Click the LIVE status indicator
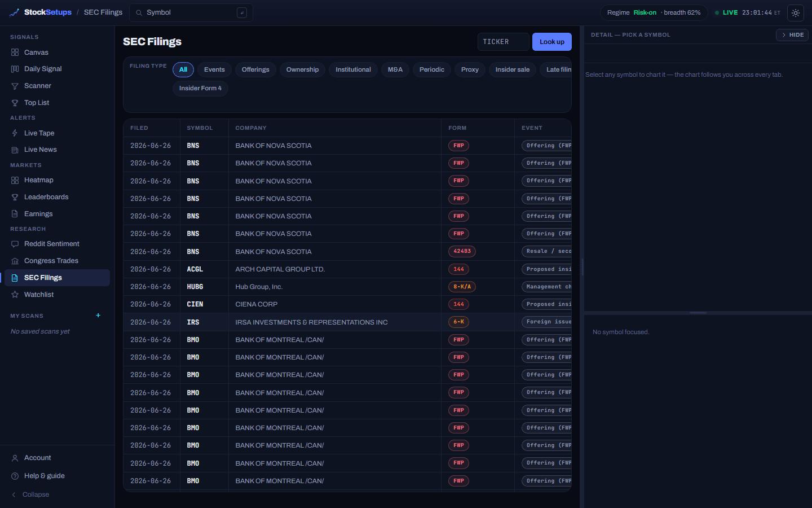 726,12
